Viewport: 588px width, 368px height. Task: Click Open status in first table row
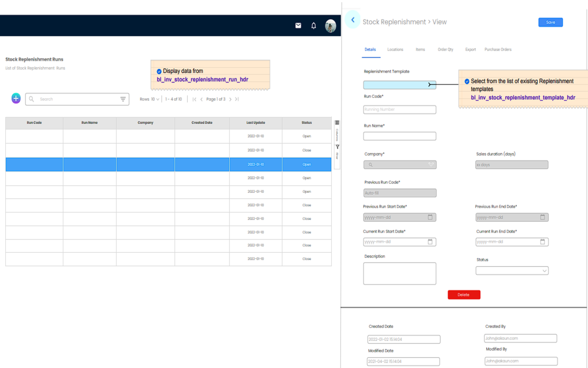[x=307, y=136]
